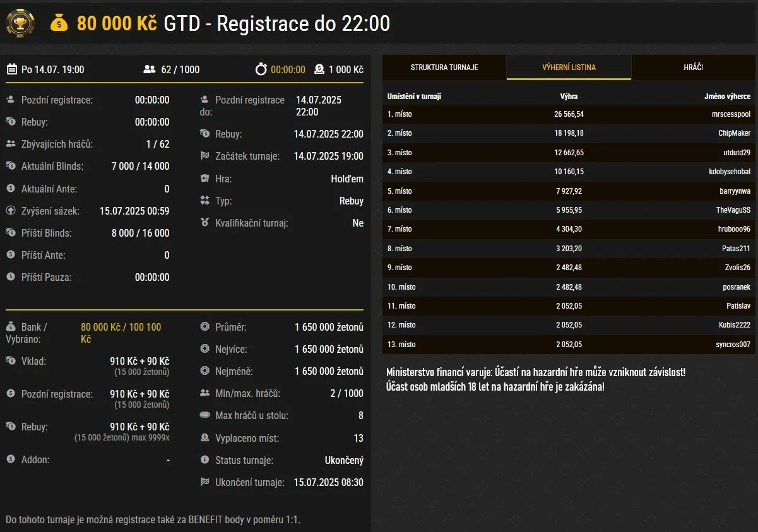Click the Jméno výherce column header
Screen dimensions: 758x532
[x=727, y=97]
